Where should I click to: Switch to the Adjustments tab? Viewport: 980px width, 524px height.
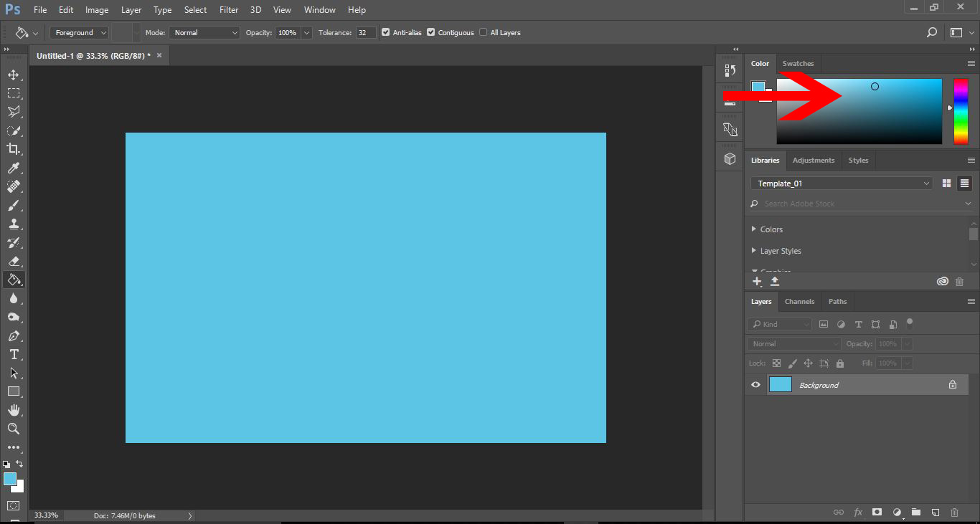[x=814, y=160]
